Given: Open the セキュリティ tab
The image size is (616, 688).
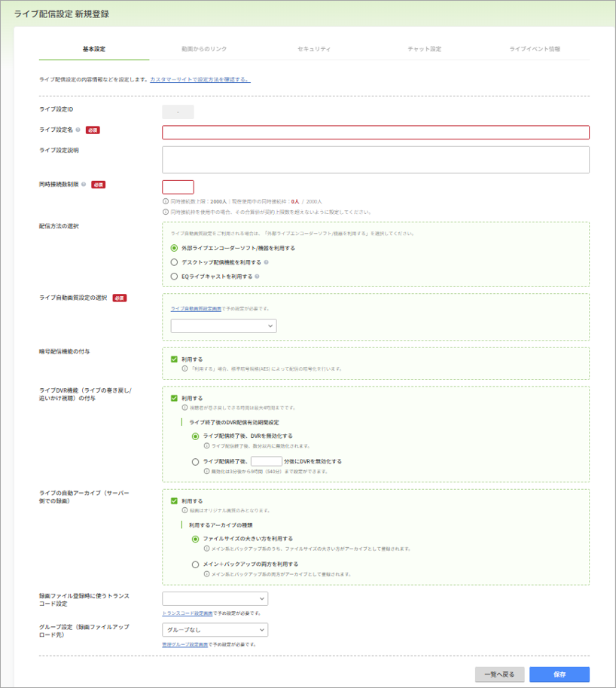Looking at the screenshot, I should 314,49.
